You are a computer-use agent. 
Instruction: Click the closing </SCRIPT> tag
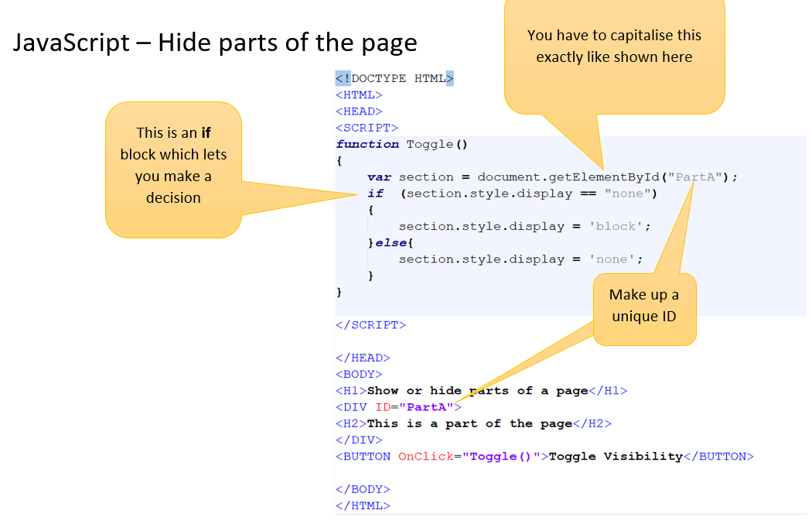(370, 325)
